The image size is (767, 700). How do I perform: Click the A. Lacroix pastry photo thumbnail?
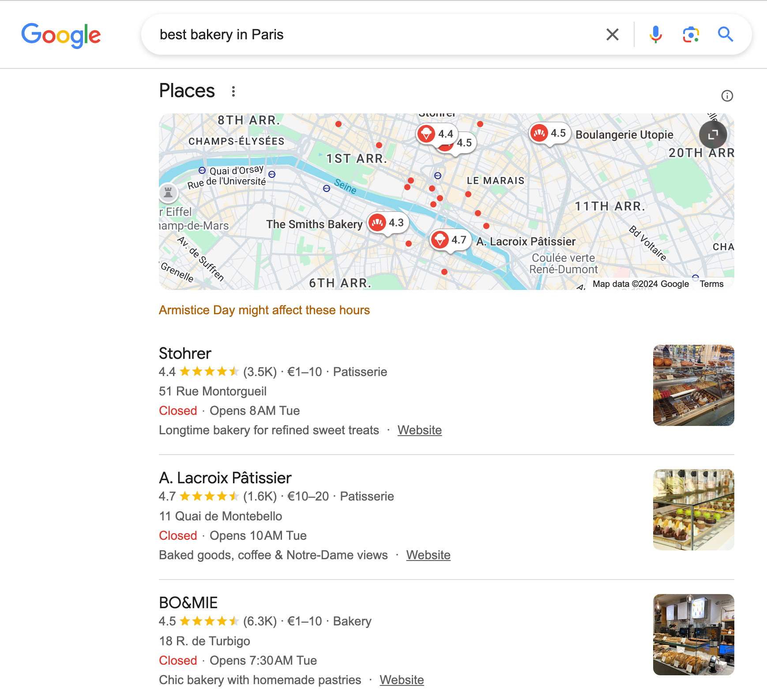pyautogui.click(x=693, y=509)
